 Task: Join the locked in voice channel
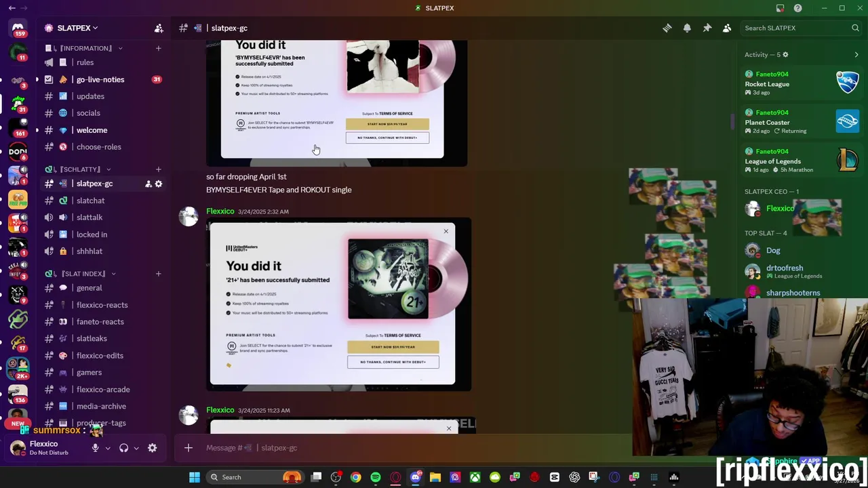coord(103,235)
